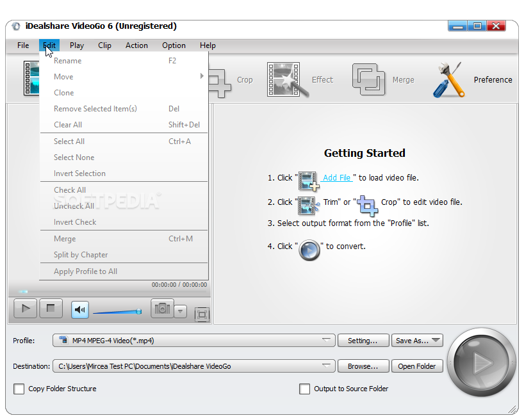
Task: Click the Setting... button
Action: 363,341
